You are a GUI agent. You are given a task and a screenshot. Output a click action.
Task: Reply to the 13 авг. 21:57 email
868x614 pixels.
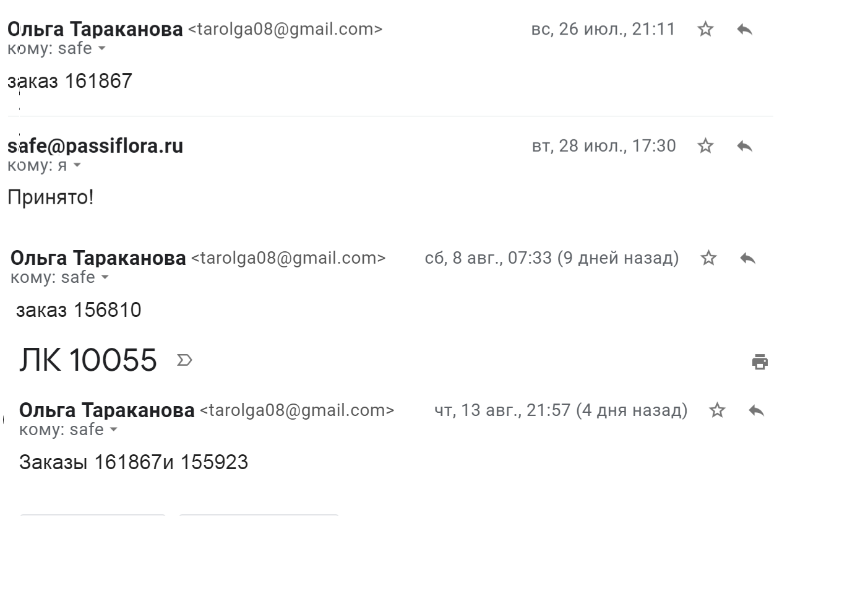point(756,410)
